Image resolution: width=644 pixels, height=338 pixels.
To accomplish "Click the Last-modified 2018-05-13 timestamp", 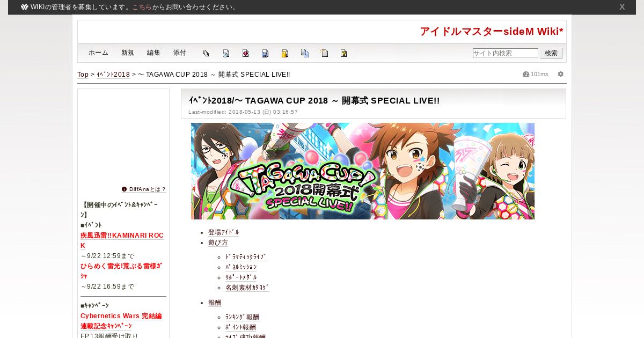I will click(243, 112).
